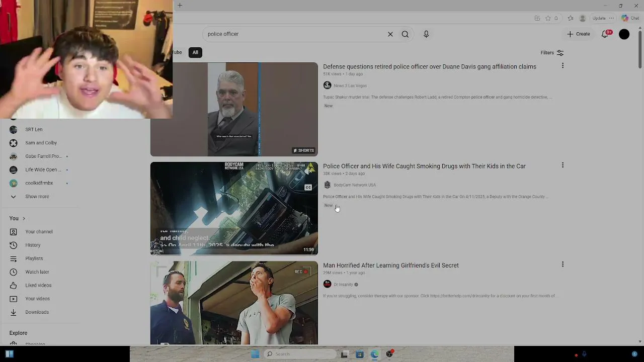Screen dimensions: 644x362
Task: Open the browser more options (three dots)
Action: click(x=611, y=18)
